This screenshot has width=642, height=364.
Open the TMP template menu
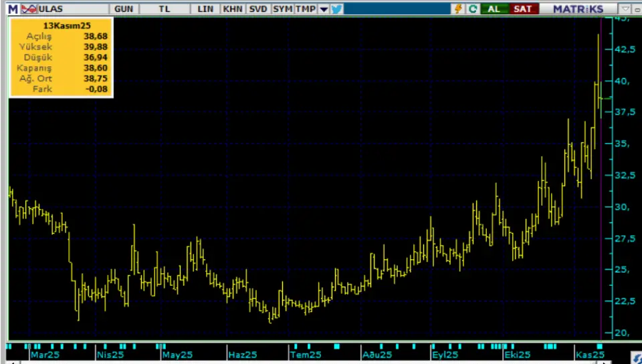point(306,9)
